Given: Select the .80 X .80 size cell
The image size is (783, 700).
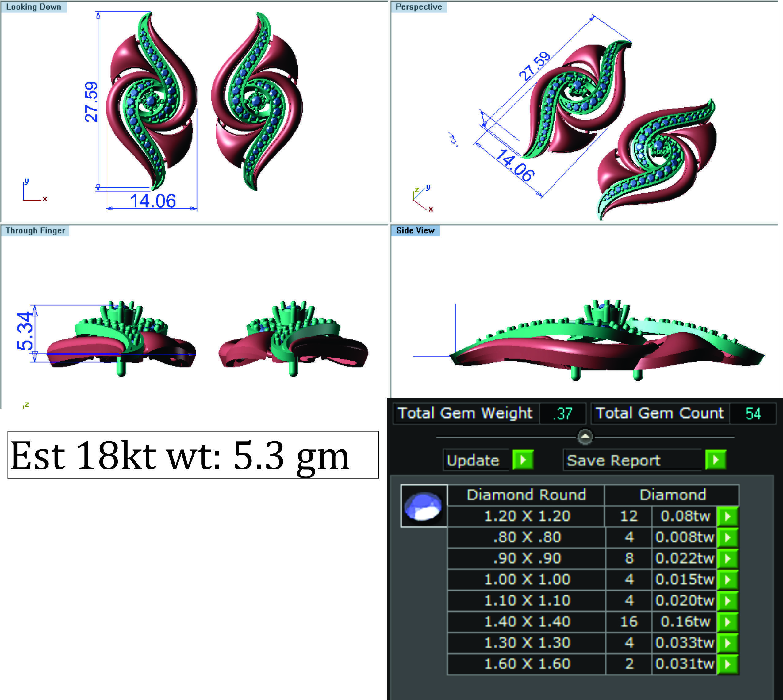Looking at the screenshot, I should (x=527, y=537).
